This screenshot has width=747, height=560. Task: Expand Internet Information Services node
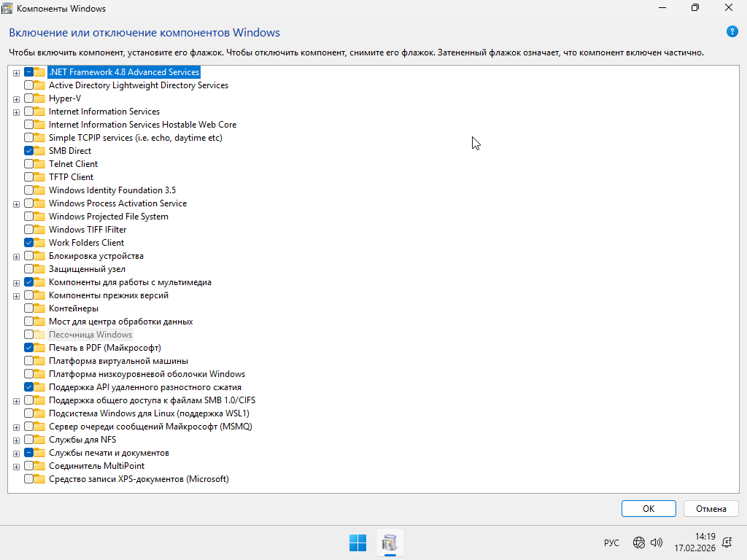(16, 112)
